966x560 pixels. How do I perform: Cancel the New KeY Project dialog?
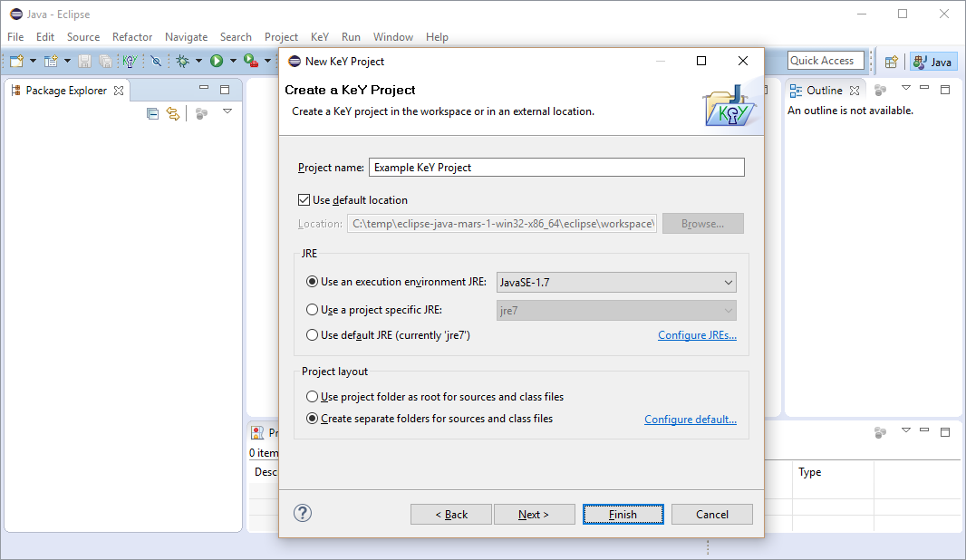711,515
